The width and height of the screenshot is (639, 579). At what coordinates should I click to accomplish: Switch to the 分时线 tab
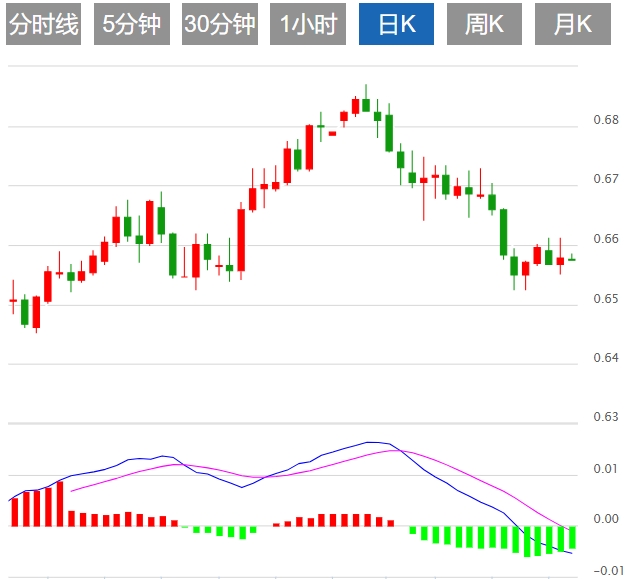[x=43, y=25]
